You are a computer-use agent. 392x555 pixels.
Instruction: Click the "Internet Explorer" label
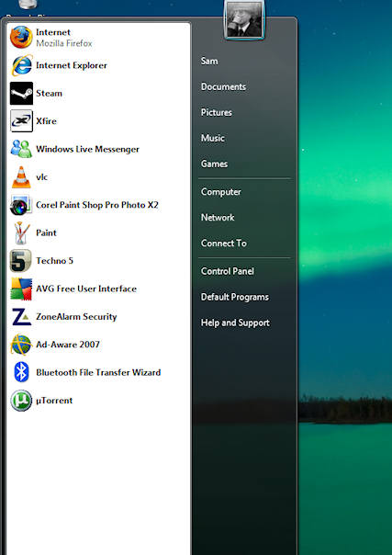tap(72, 65)
